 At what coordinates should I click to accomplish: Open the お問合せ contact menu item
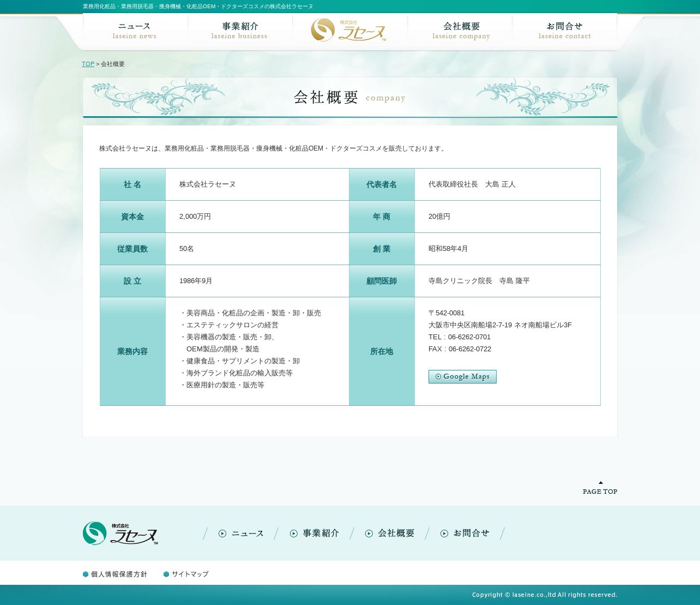click(565, 31)
